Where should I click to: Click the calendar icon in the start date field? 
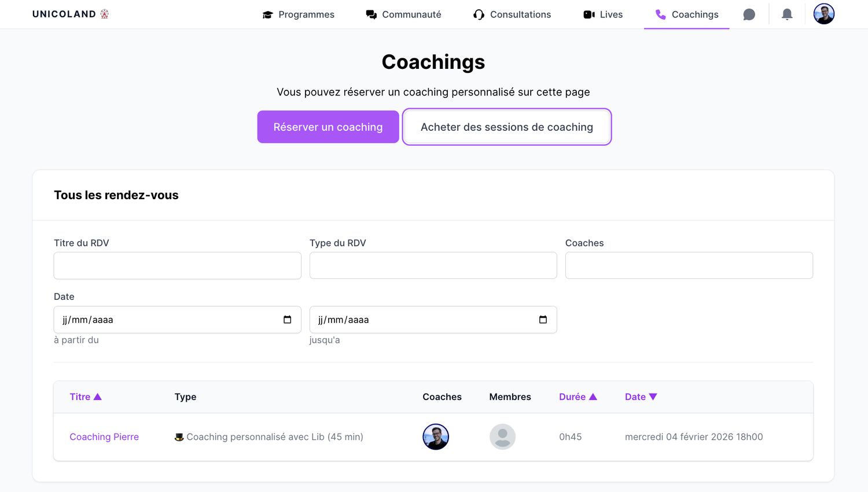[287, 320]
